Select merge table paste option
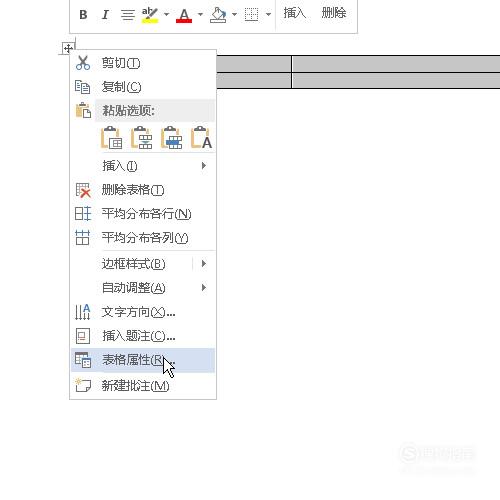This screenshot has width=500, height=500. [142, 137]
